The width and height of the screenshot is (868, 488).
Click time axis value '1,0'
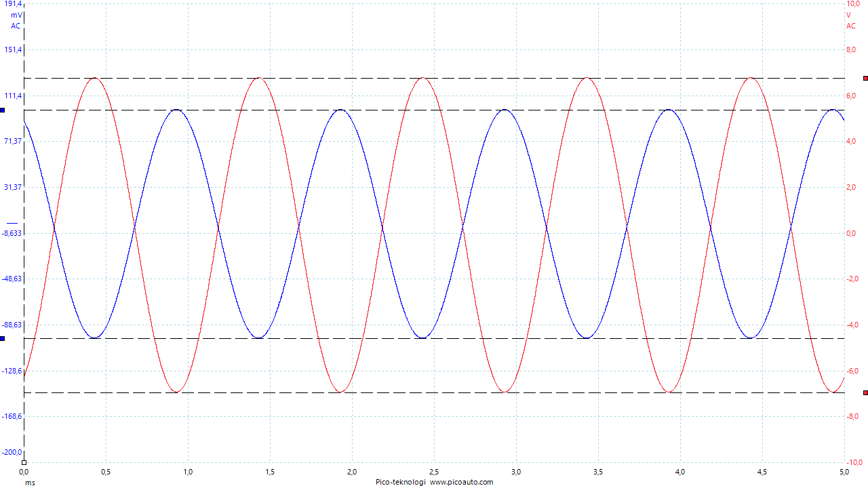(x=188, y=472)
